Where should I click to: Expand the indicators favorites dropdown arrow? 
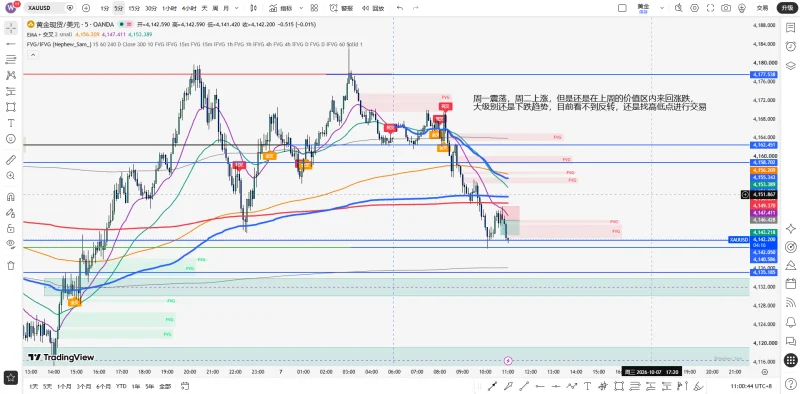tap(301, 8)
